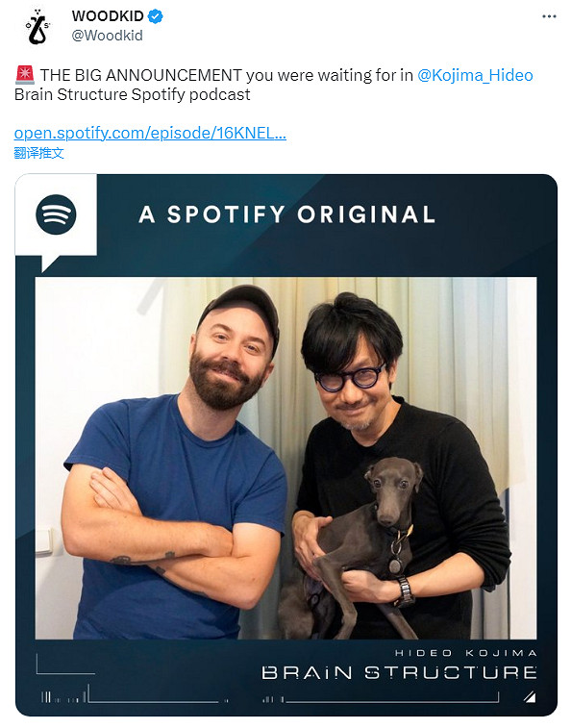Click the corner bracket decoration above the waveform
The height and width of the screenshot is (728, 571).
(65, 664)
